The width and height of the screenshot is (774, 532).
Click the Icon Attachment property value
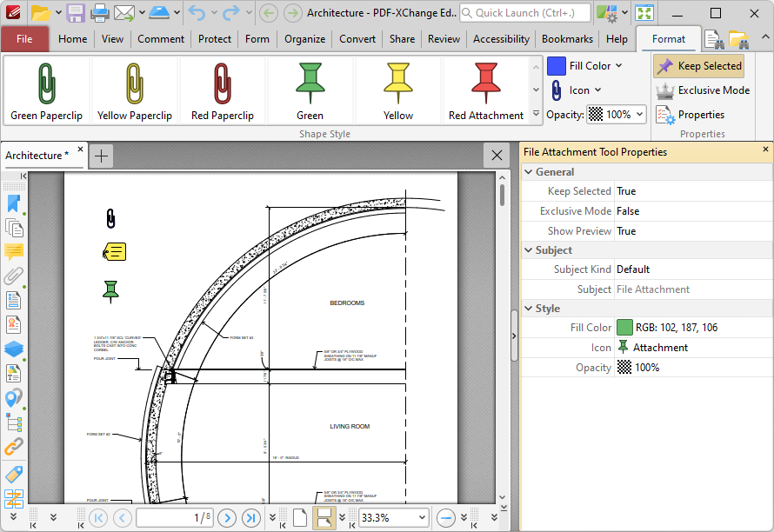693,348
